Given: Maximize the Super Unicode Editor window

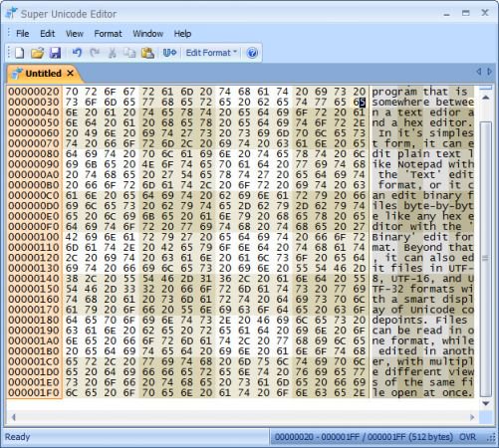Looking at the screenshot, I should coord(466,13).
